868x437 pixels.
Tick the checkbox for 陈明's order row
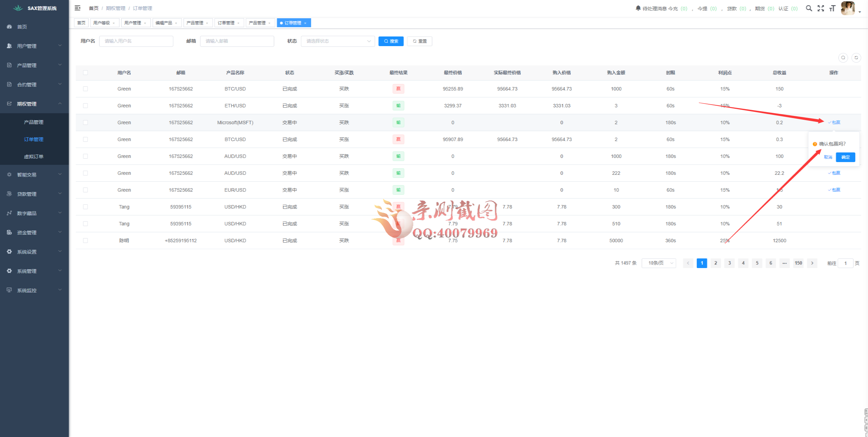85,241
